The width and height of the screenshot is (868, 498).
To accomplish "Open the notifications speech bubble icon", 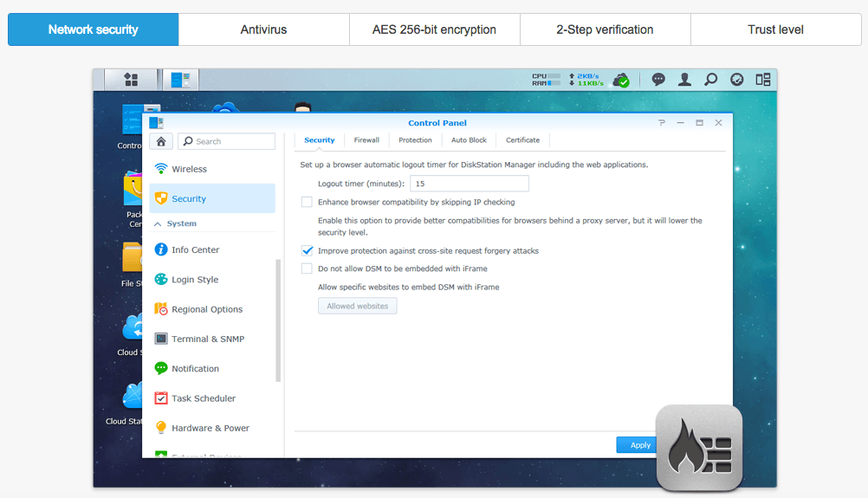I will [x=658, y=80].
